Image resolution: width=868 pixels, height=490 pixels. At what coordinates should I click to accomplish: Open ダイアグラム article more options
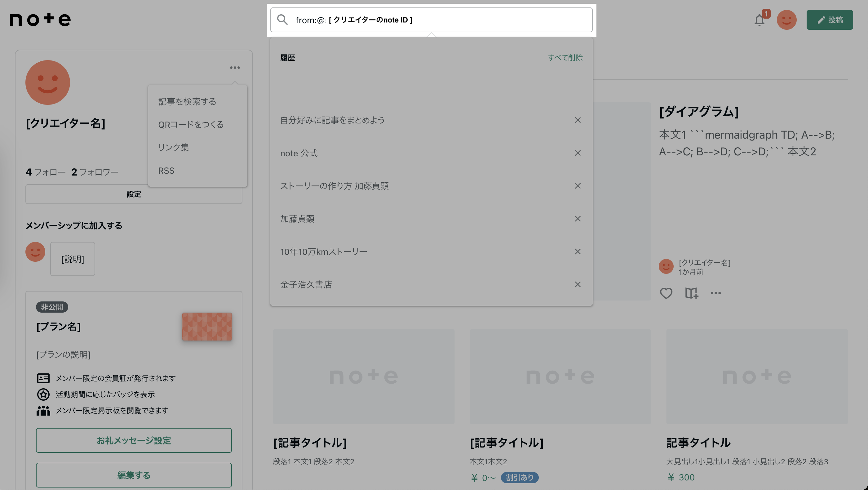point(716,293)
